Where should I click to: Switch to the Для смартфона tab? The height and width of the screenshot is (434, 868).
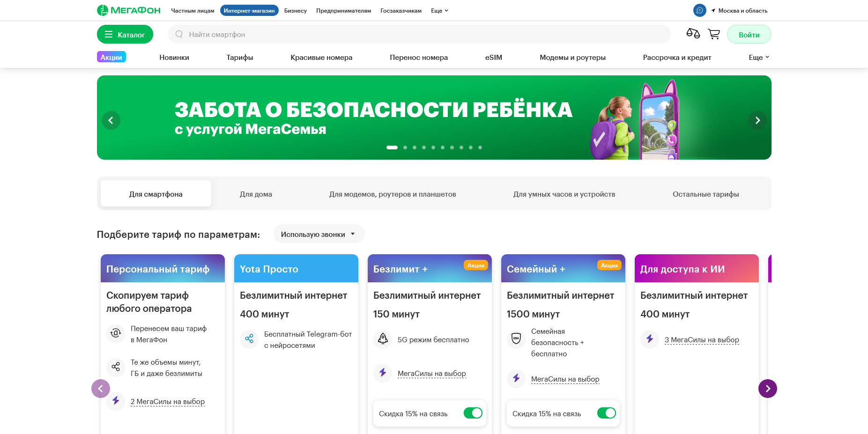(156, 194)
